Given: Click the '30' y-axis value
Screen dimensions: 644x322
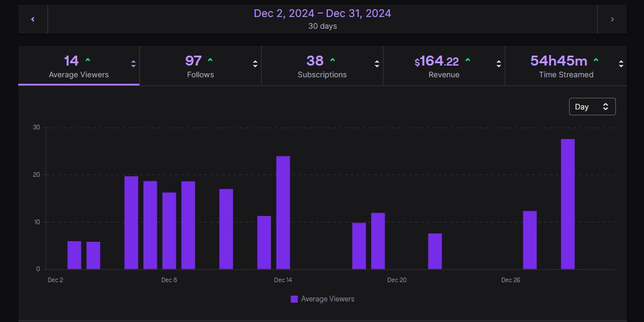Looking at the screenshot, I should [x=36, y=127].
